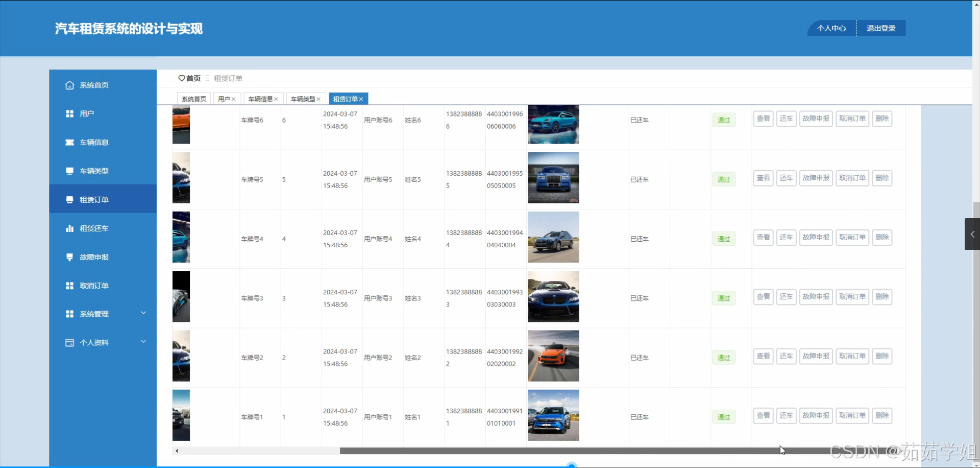Click the grid icon beside 用户
This screenshot has width=980, height=468.
coord(69,114)
